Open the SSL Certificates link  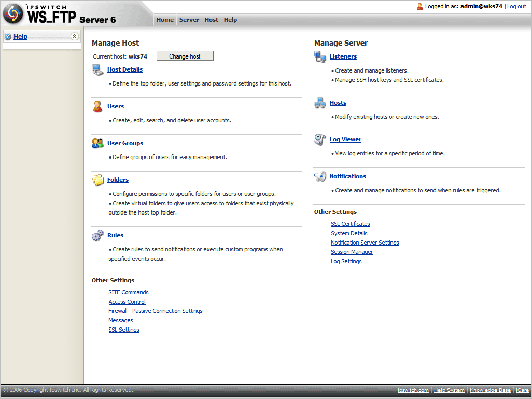pos(351,224)
